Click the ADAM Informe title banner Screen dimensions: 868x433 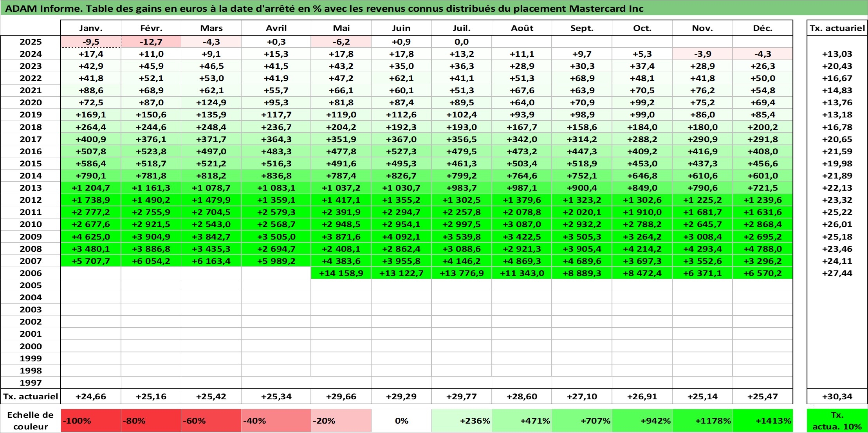[434, 8]
